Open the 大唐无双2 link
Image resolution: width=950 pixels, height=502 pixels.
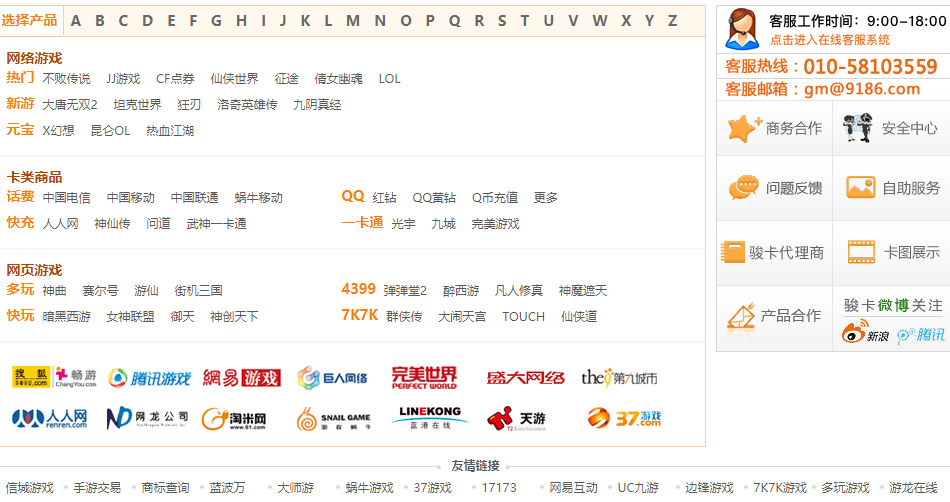(x=70, y=105)
